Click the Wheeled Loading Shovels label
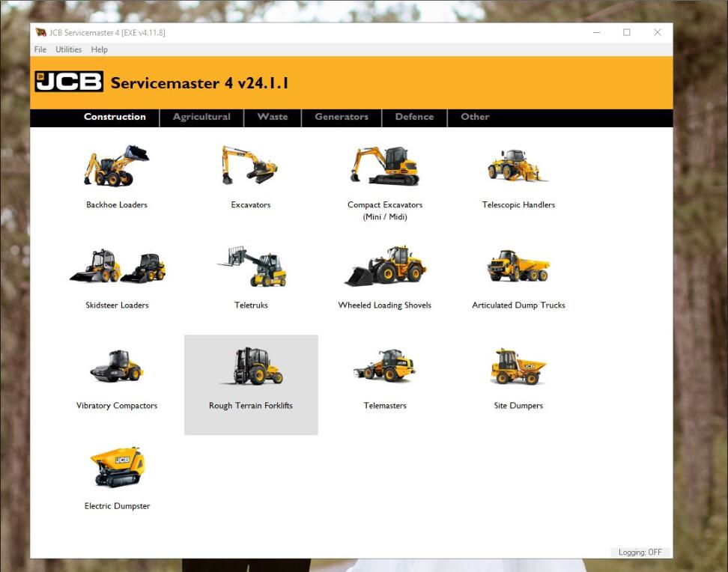 point(385,305)
